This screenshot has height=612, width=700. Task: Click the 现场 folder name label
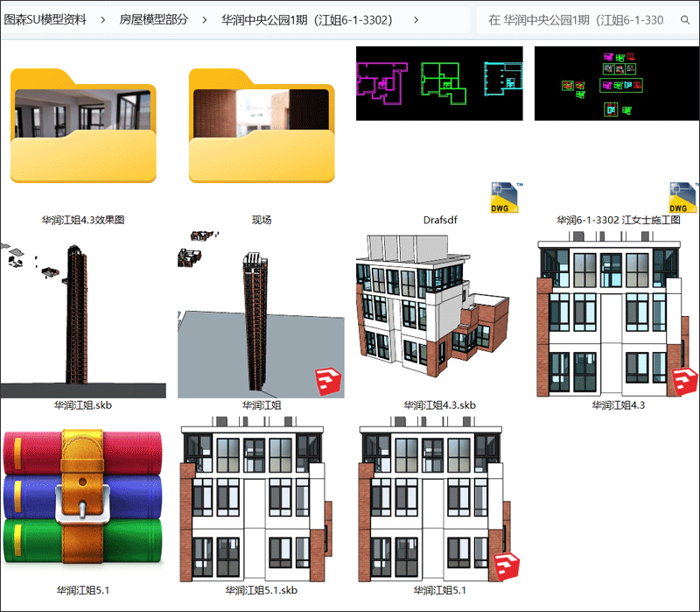point(262,220)
